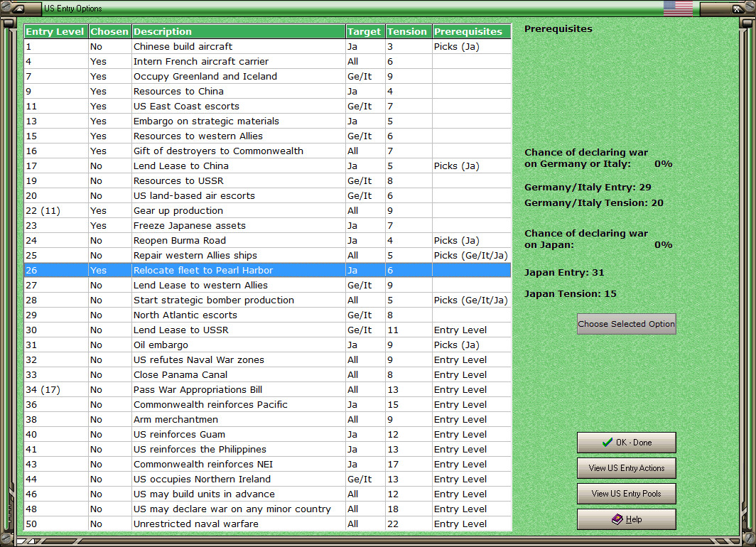Image resolution: width=756 pixels, height=547 pixels.
Task: Select US occupies Northern Ireland row
Action: click(x=268, y=480)
